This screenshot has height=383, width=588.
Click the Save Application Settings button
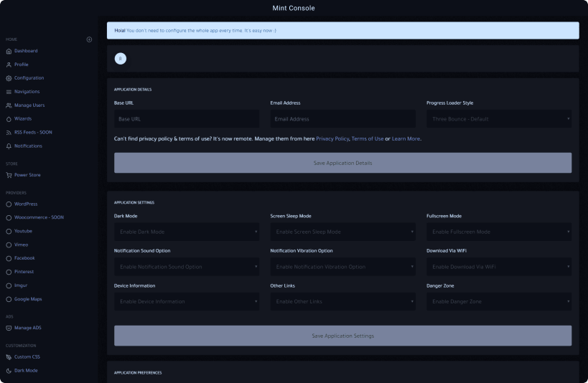click(x=342, y=336)
